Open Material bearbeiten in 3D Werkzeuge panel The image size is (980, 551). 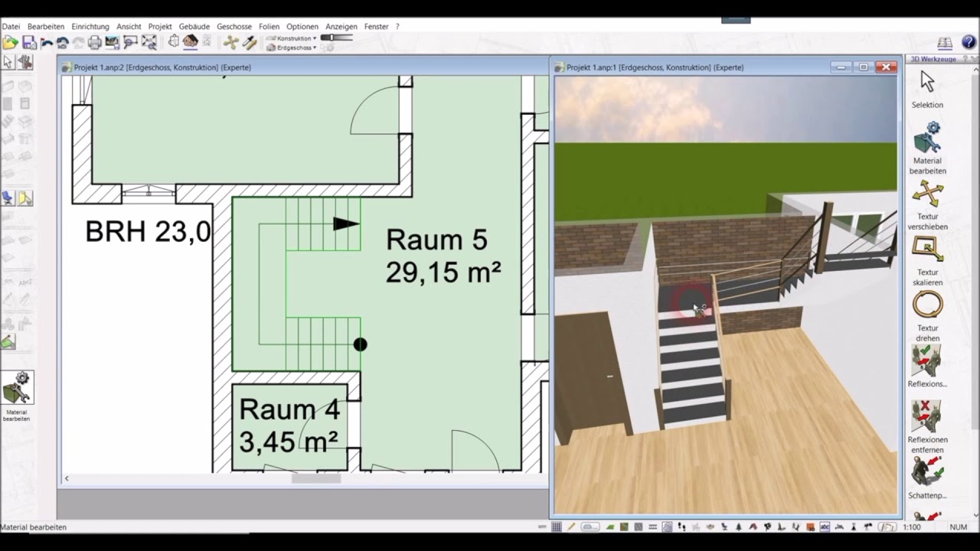click(x=927, y=138)
